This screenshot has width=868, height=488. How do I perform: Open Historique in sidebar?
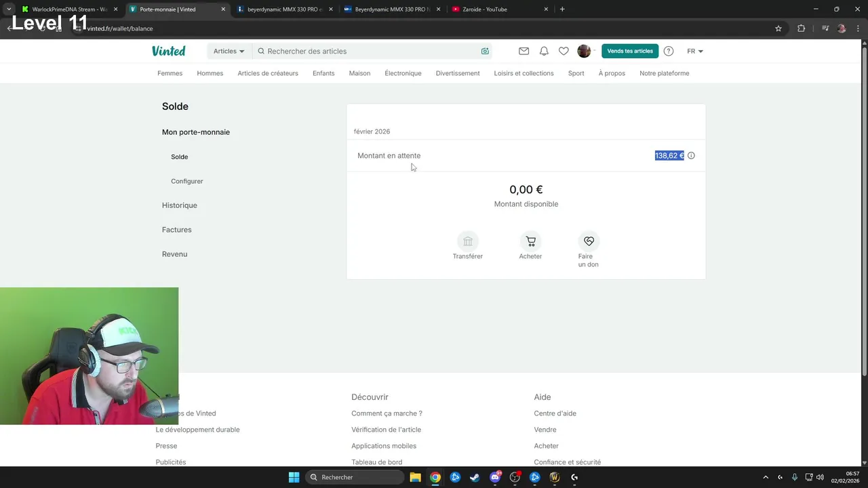pyautogui.click(x=180, y=205)
